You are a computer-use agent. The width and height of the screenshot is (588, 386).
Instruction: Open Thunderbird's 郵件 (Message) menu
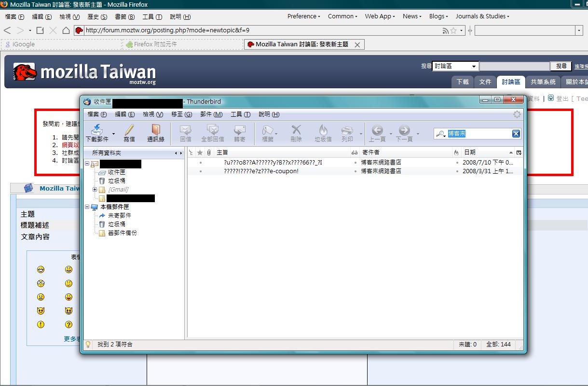point(211,114)
